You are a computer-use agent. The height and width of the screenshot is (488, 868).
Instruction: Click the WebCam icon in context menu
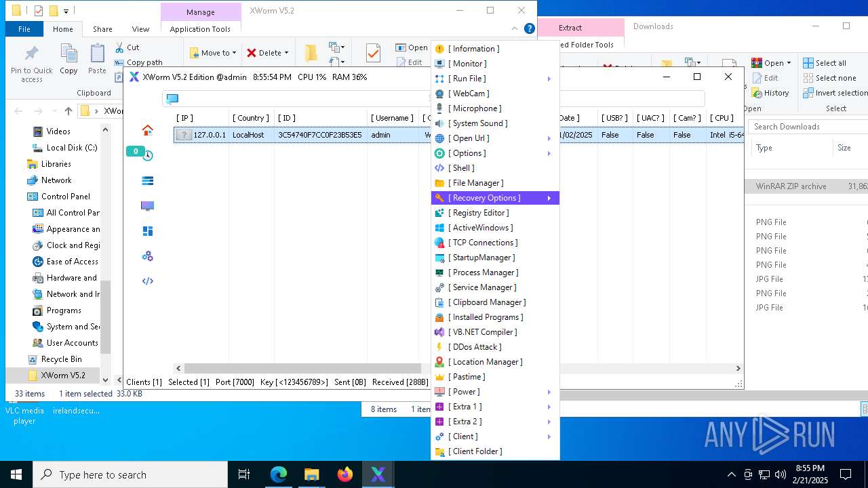[x=439, y=94]
